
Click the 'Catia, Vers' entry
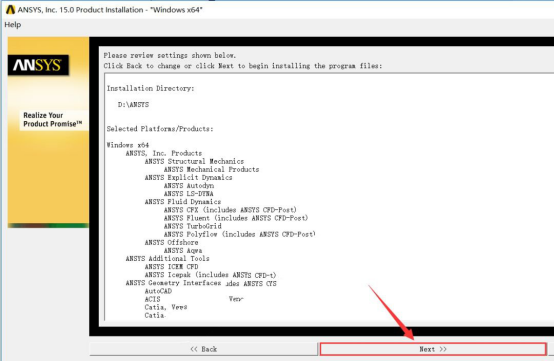pyautogui.click(x=166, y=307)
